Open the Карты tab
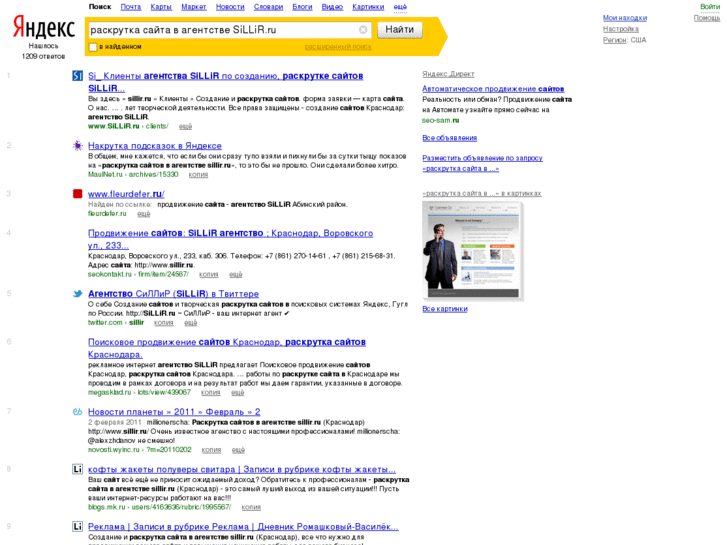 [161, 7]
